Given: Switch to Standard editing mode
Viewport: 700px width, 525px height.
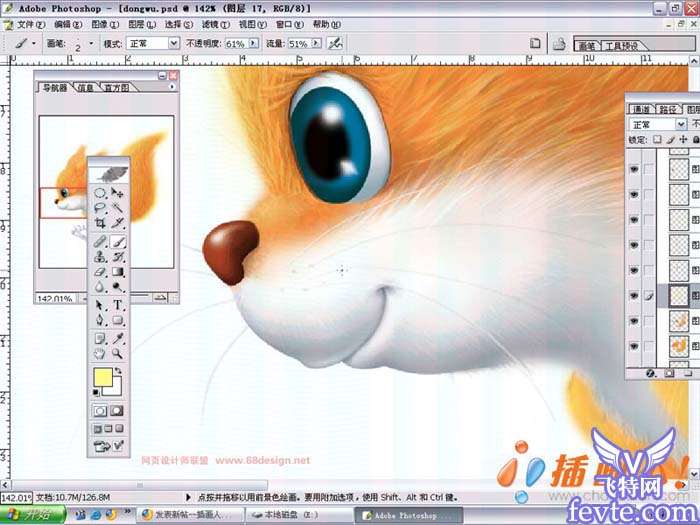Looking at the screenshot, I should tap(100, 411).
